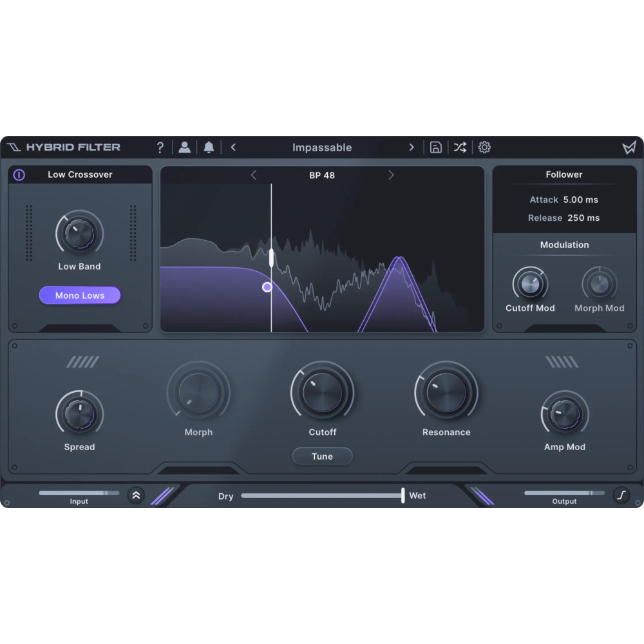Click the Hybrid Filter logo icon
The image size is (644, 644).
(x=14, y=147)
